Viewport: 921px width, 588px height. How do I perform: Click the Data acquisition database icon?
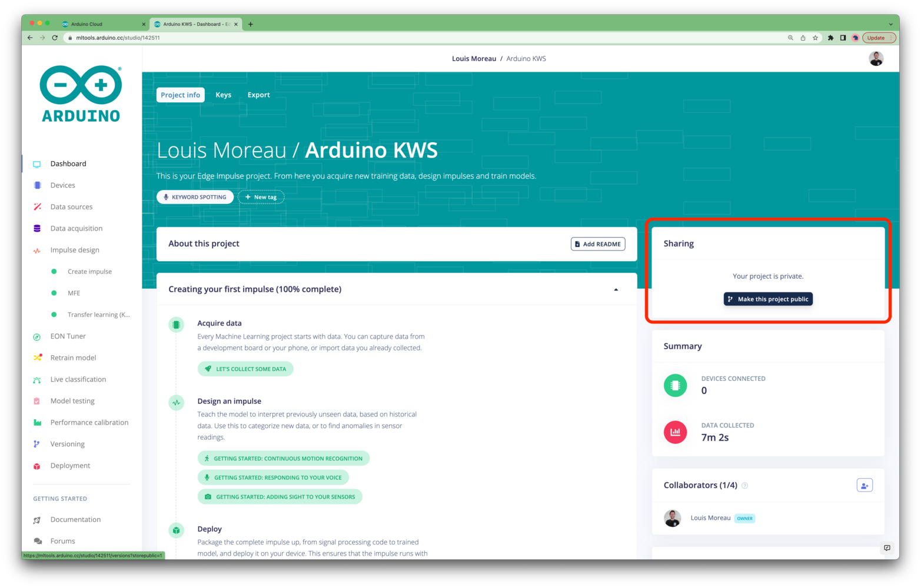pyautogui.click(x=37, y=228)
